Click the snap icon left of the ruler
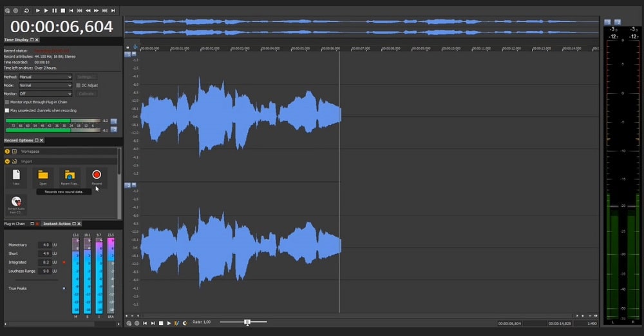The width and height of the screenshot is (644, 336). [135, 47]
